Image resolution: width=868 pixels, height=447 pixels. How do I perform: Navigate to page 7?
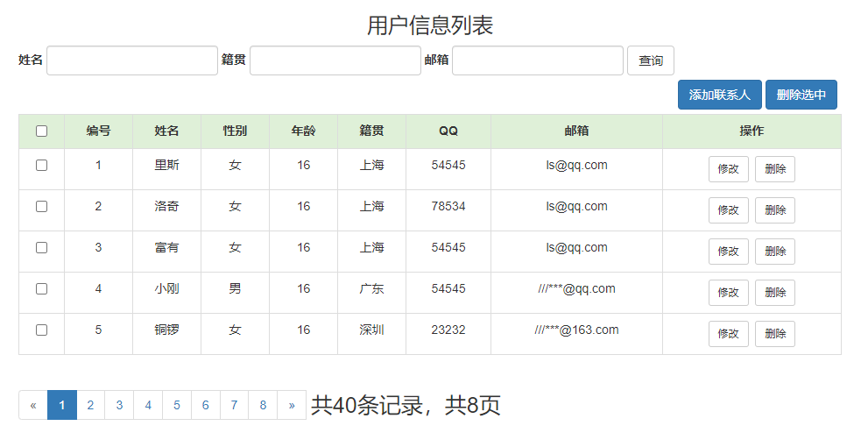point(234,405)
